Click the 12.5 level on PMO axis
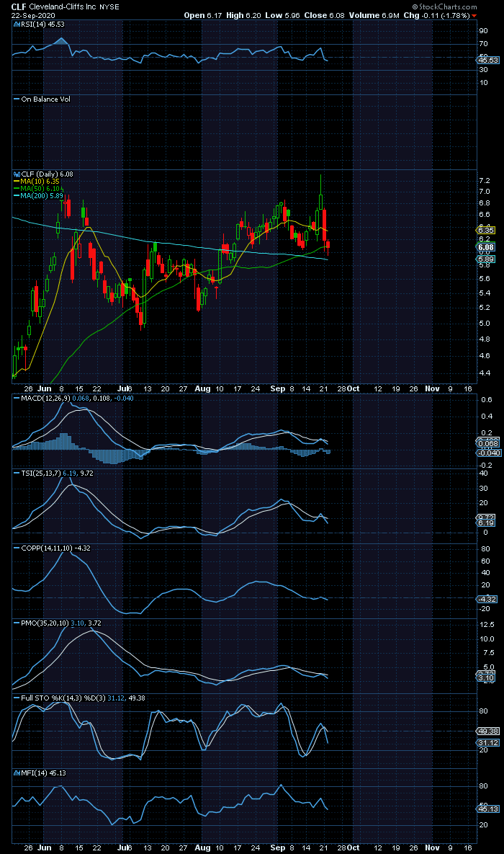The image size is (504, 854). point(486,624)
